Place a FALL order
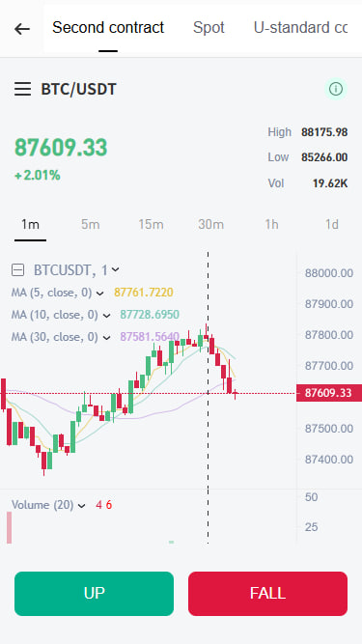The height and width of the screenshot is (644, 362). tap(267, 594)
